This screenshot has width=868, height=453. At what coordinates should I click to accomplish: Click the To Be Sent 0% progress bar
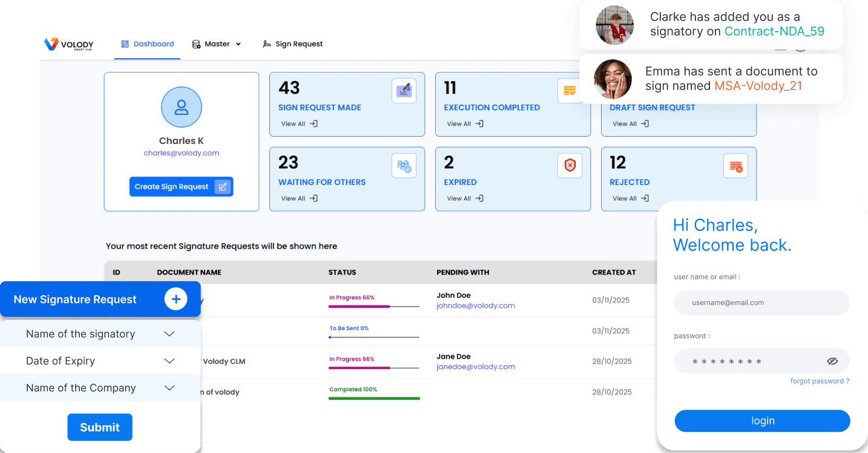click(x=374, y=337)
